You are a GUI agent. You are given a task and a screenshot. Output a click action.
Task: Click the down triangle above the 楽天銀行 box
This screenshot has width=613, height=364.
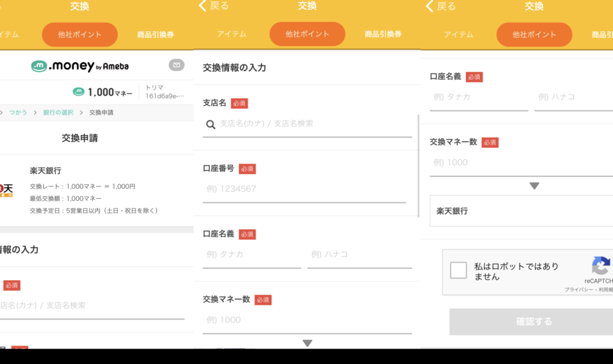point(534,186)
